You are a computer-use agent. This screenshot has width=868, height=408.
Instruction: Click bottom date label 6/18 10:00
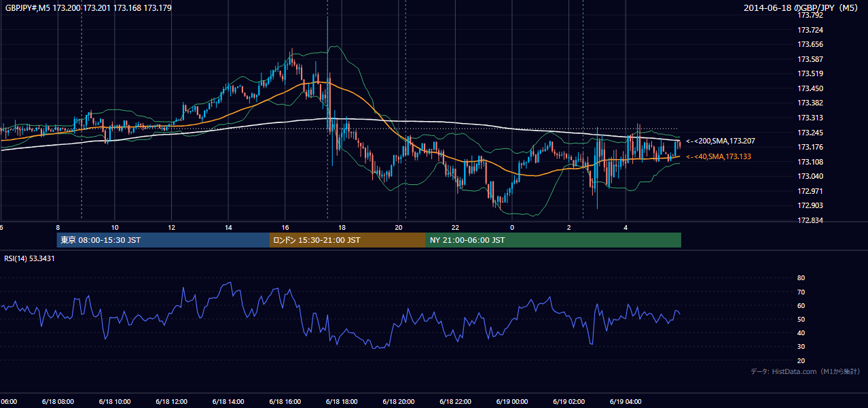115,402
